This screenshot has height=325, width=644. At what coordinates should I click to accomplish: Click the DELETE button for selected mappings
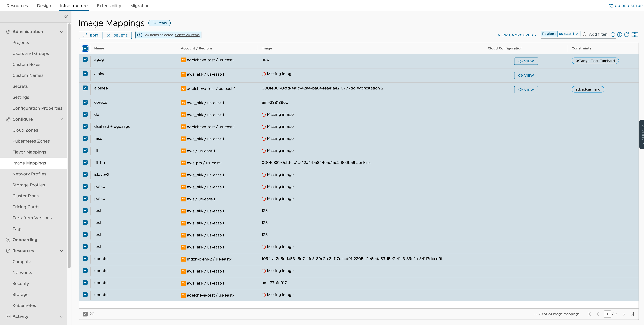117,35
